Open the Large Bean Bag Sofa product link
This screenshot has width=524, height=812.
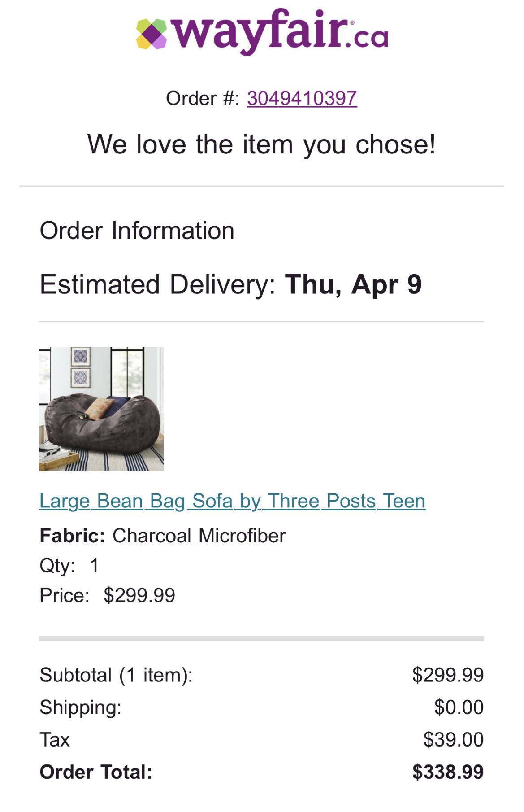232,501
